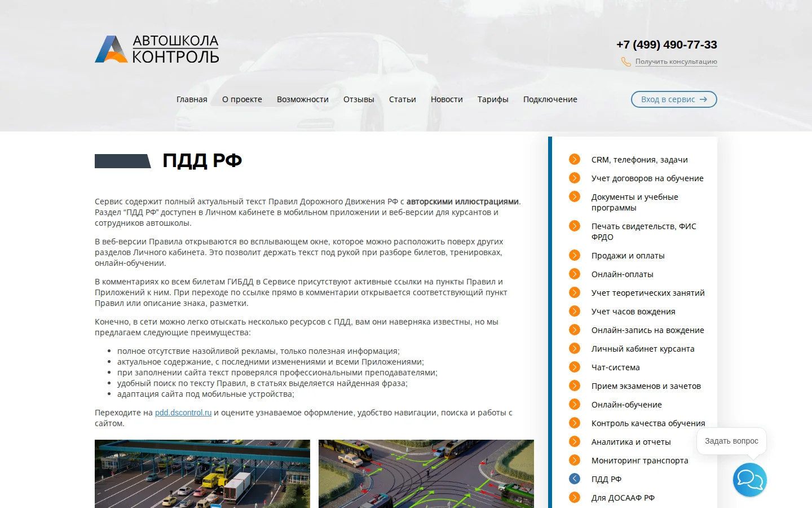The width and height of the screenshot is (812, 508).
Task: Click the phone handset icon near consultation link
Action: tap(626, 62)
